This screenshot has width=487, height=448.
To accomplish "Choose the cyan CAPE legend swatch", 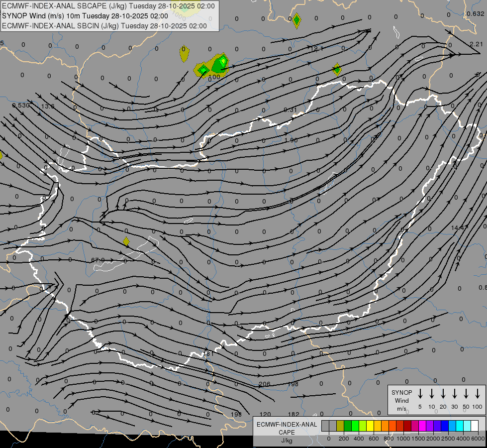I will click(459, 426).
